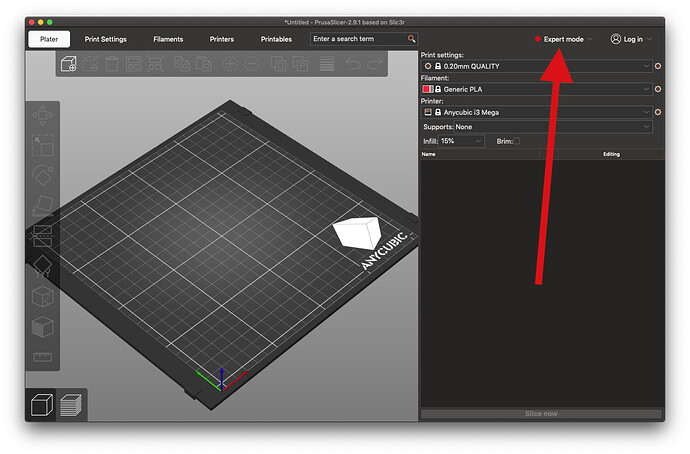690x454 pixels.
Task: Click the Add model cube icon
Action: click(69, 64)
